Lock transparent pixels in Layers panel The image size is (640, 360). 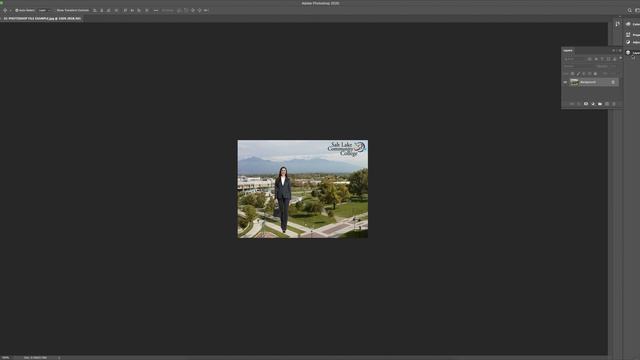(572, 74)
